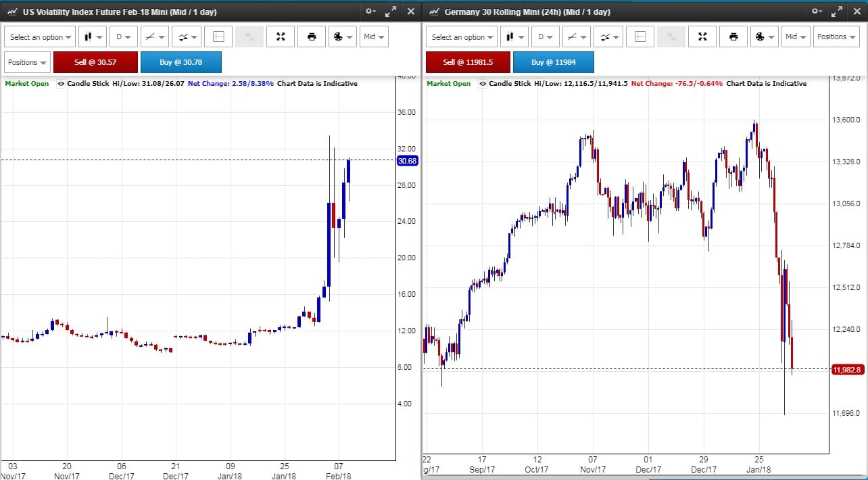The image size is (868, 480).
Task: Toggle crosshair grid on Germany 30 chart
Action: tap(640, 37)
